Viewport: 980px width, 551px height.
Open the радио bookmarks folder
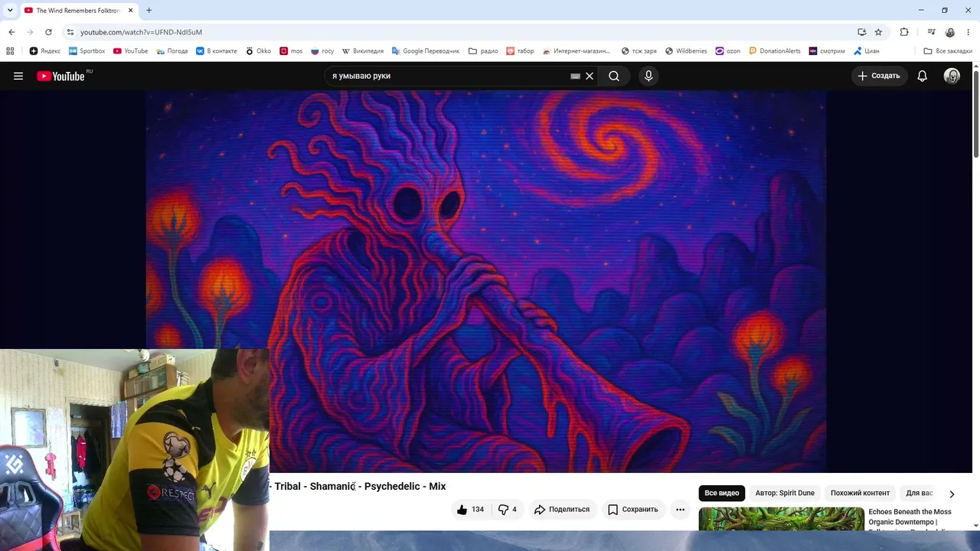[483, 51]
